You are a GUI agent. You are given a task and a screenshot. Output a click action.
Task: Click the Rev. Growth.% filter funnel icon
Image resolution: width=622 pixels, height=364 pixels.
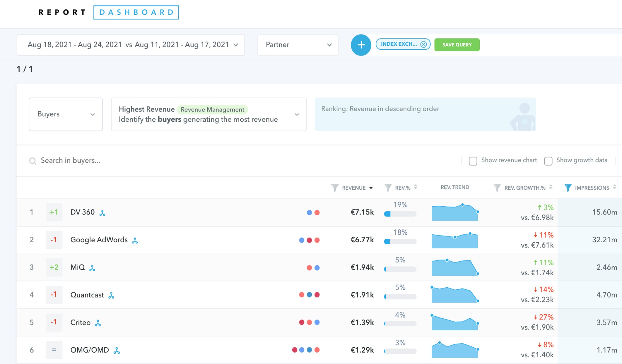click(497, 188)
